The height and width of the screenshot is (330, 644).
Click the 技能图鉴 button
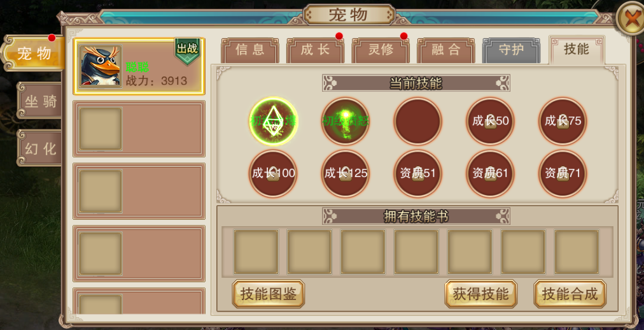269,294
